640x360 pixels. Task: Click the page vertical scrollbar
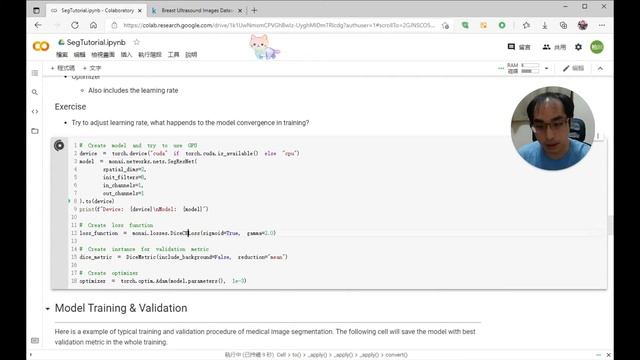pyautogui.click(x=610, y=225)
